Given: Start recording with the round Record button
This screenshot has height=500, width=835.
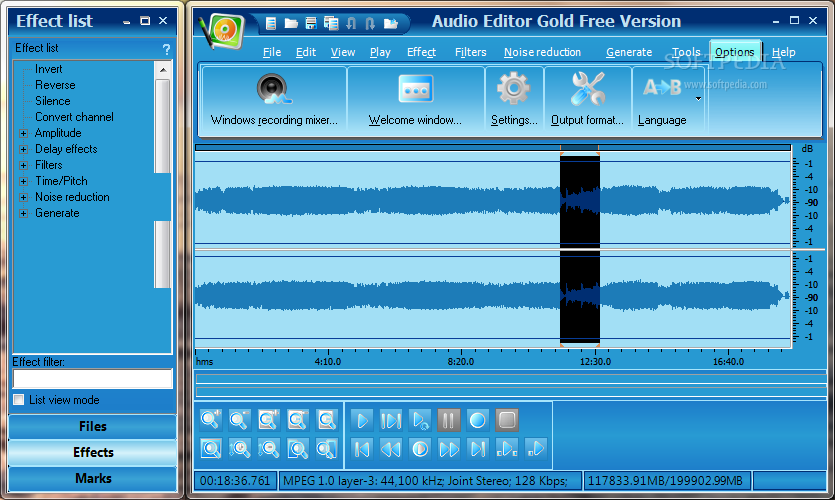Looking at the screenshot, I should click(x=478, y=420).
